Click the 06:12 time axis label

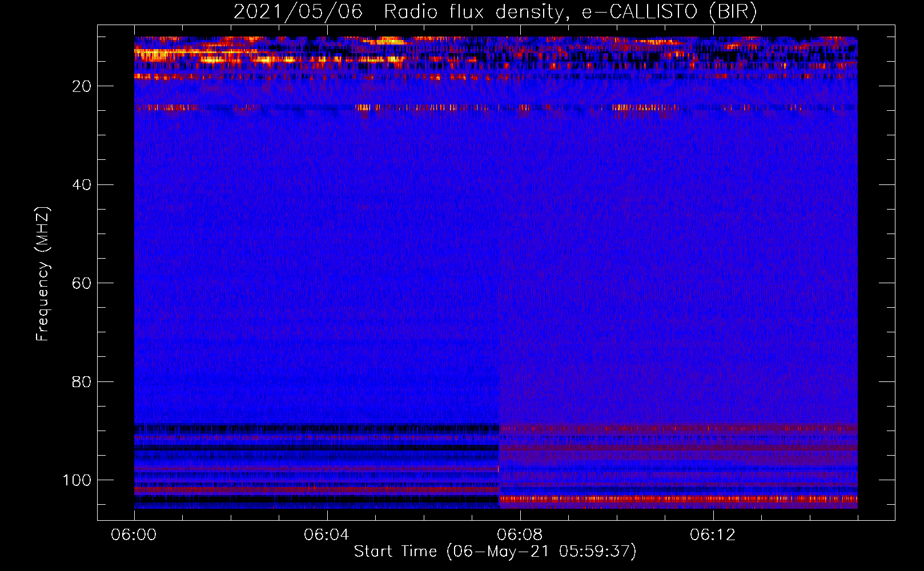coord(712,534)
